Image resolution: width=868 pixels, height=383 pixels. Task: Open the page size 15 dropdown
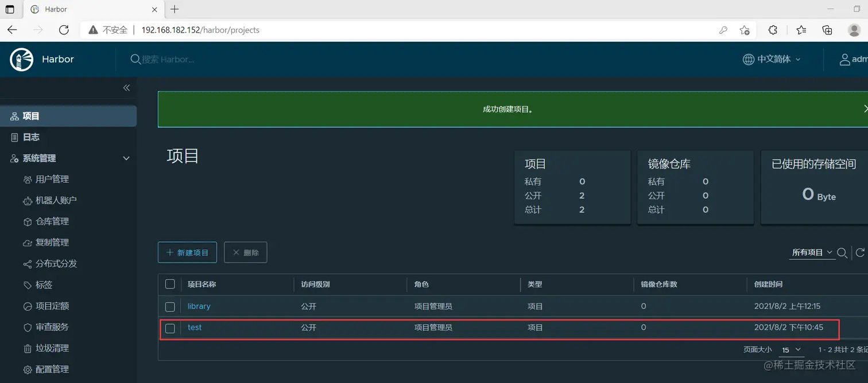click(x=791, y=350)
